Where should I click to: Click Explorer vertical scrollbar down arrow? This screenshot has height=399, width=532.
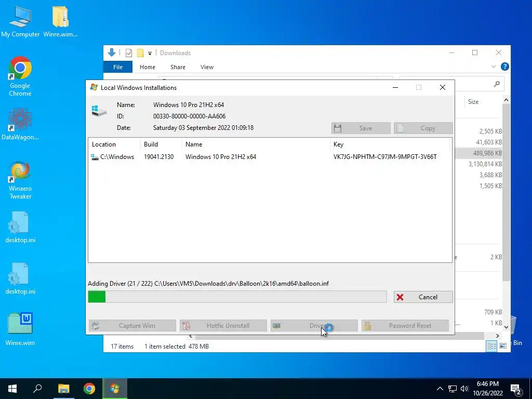tap(506, 327)
